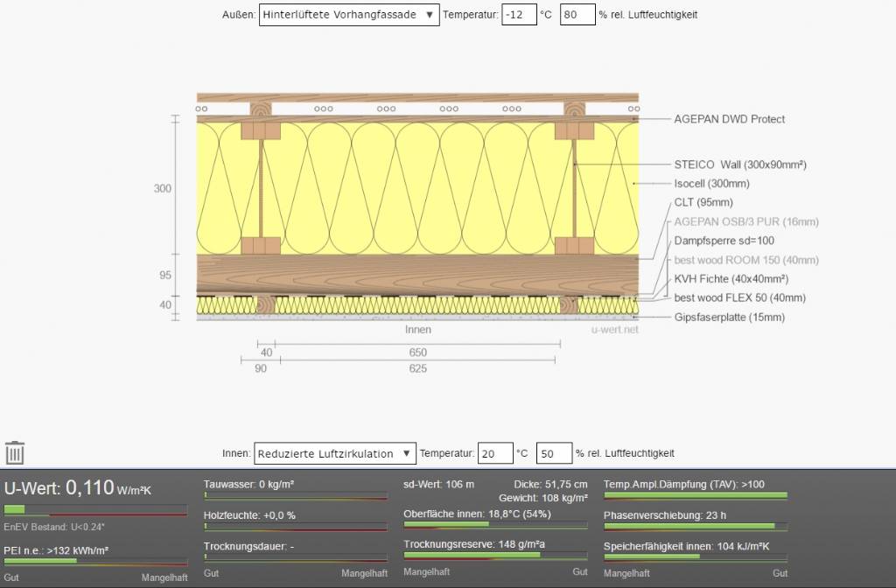Click the inside temperature field showing 20

pyautogui.click(x=495, y=453)
